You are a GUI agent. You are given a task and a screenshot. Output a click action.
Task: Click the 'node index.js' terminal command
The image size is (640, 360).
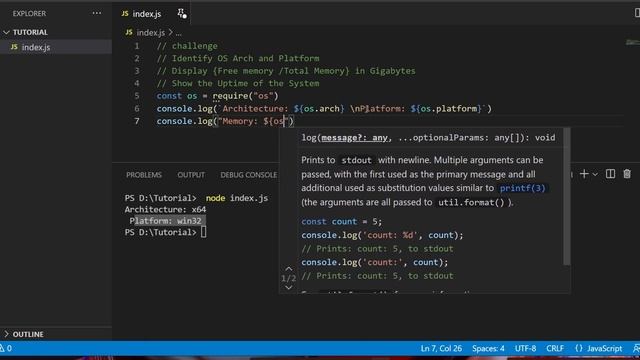tap(237, 198)
